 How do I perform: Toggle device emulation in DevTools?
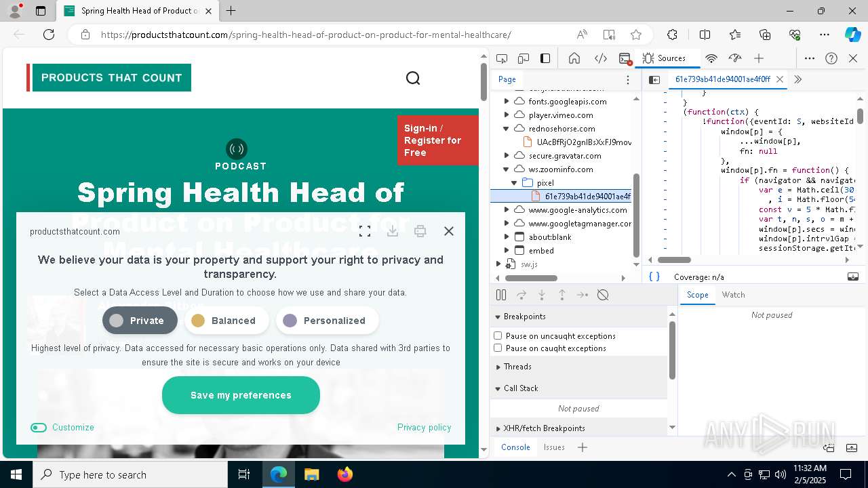pos(524,58)
